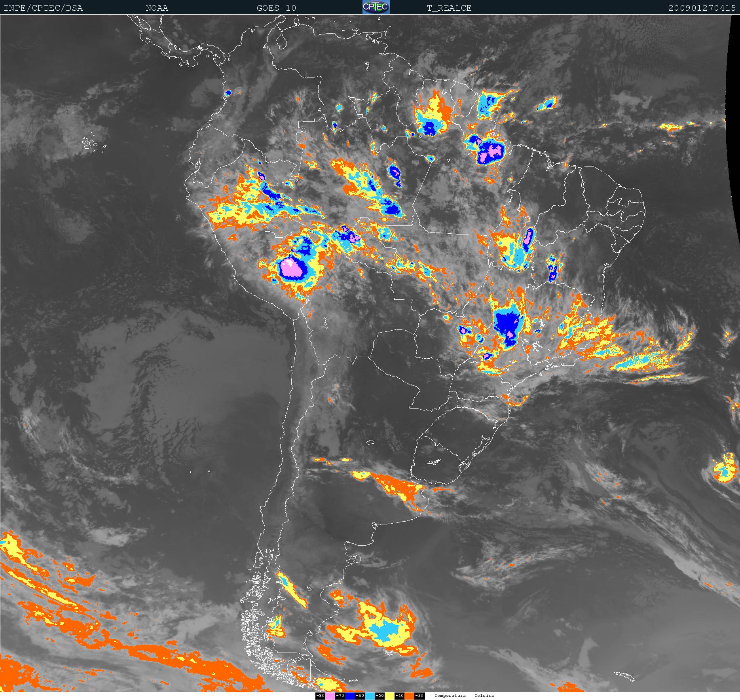Pick the light blue legend swatch
The width and height of the screenshot is (740, 700).
pyautogui.click(x=370, y=696)
